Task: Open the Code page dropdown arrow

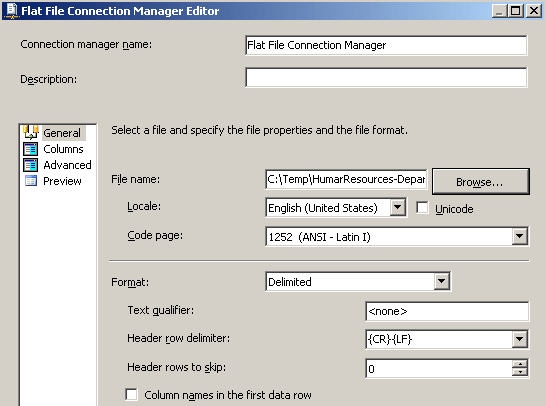Action: pyautogui.click(x=520, y=236)
